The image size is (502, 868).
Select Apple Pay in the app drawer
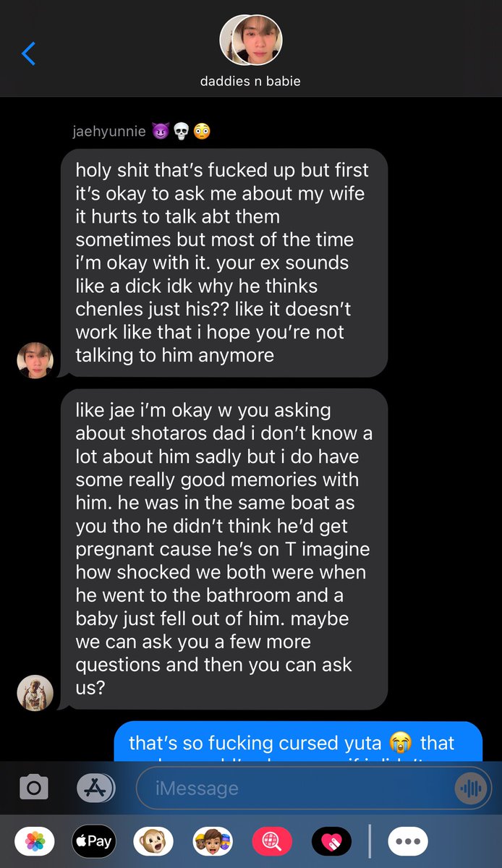coord(94,842)
